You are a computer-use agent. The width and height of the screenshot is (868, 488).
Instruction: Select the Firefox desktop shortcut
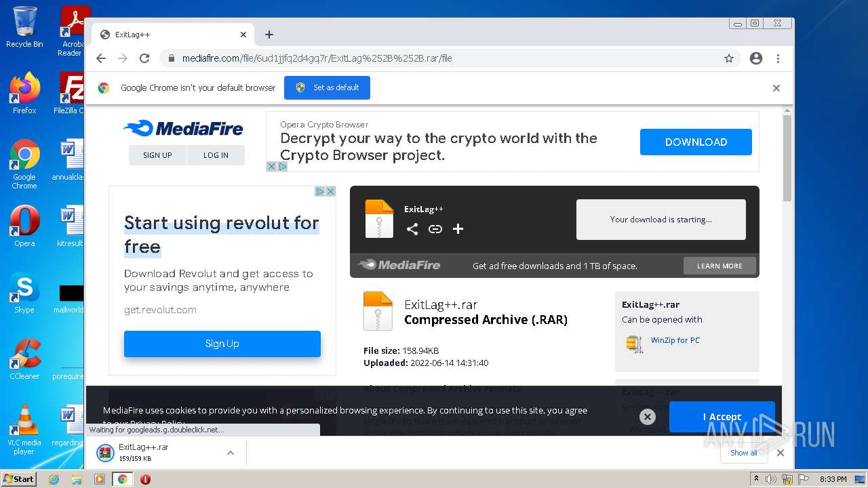[24, 93]
